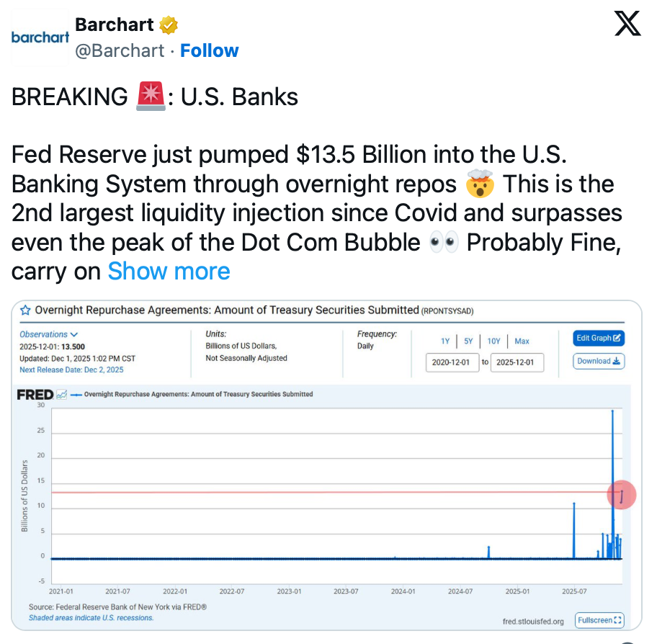
Task: Click the start date field 2020-12-01
Action: 452,362
